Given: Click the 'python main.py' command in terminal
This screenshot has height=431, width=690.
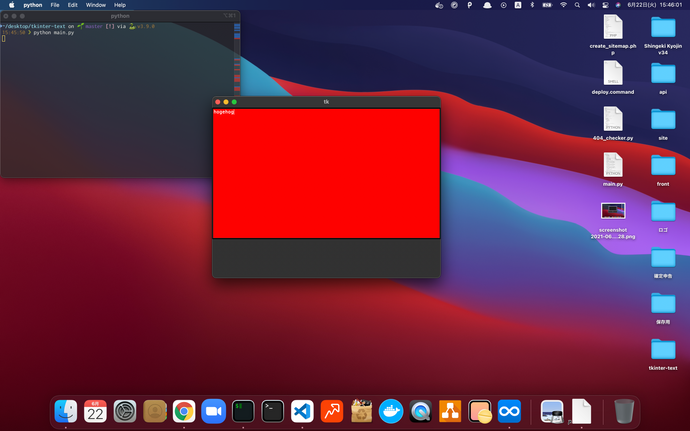Looking at the screenshot, I should (54, 33).
